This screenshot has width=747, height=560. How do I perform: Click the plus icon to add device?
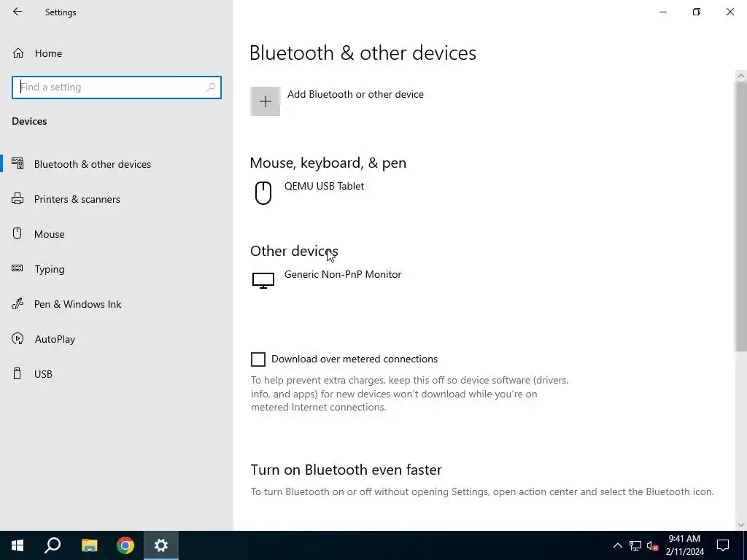[x=266, y=101]
